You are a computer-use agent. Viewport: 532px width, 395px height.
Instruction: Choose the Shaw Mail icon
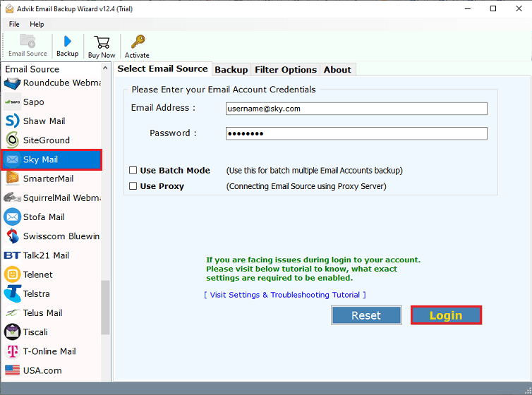[13, 121]
